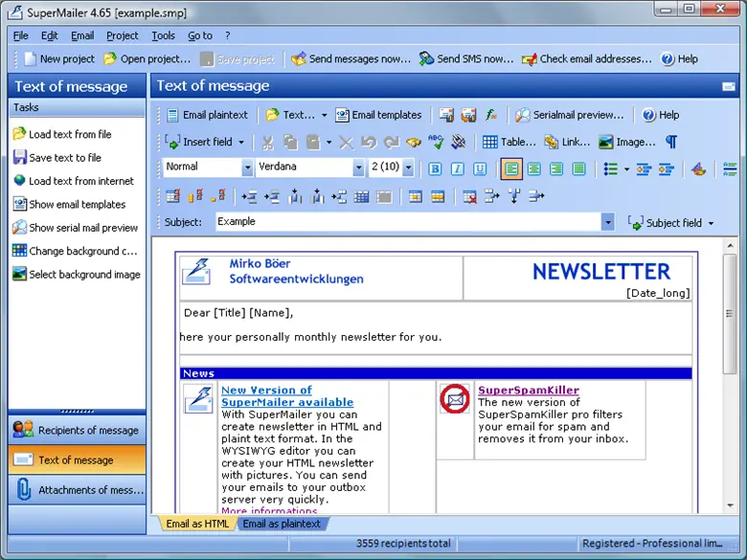Image resolution: width=747 pixels, height=560 pixels.
Task: Click the Insert field icon
Action: [x=172, y=142]
